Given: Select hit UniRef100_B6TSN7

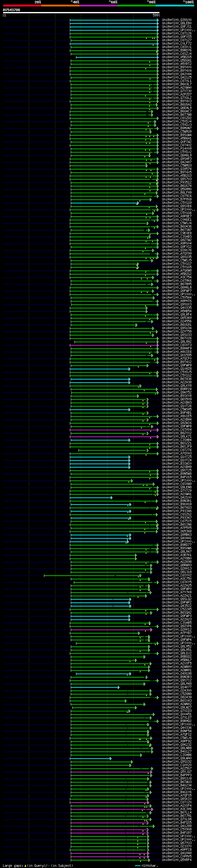Looking at the screenshot, I should pos(177,230).
